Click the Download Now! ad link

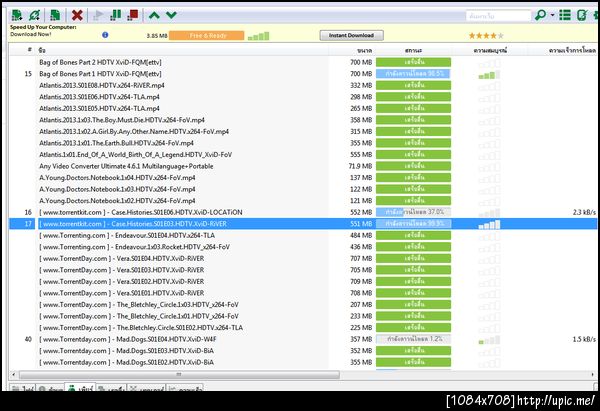[31, 34]
